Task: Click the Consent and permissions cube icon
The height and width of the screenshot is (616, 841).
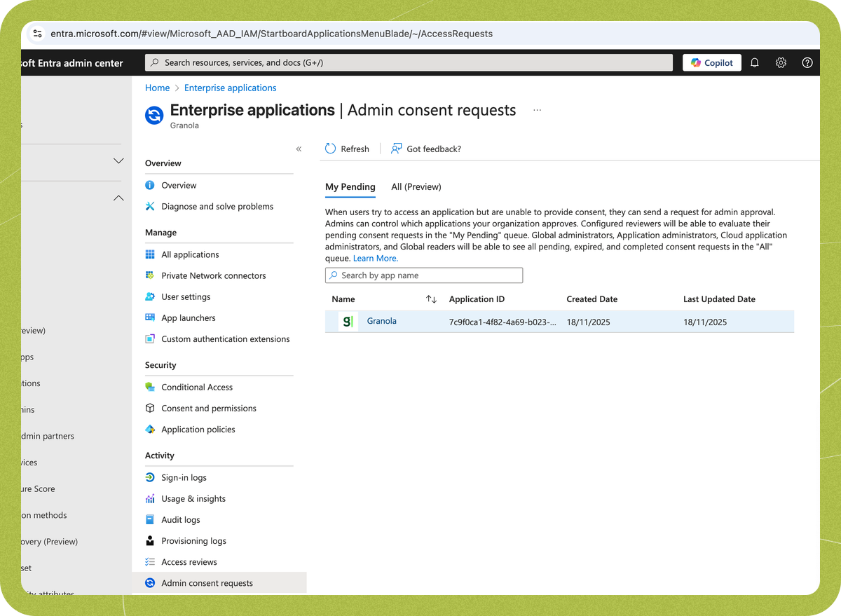Action: [x=149, y=408]
